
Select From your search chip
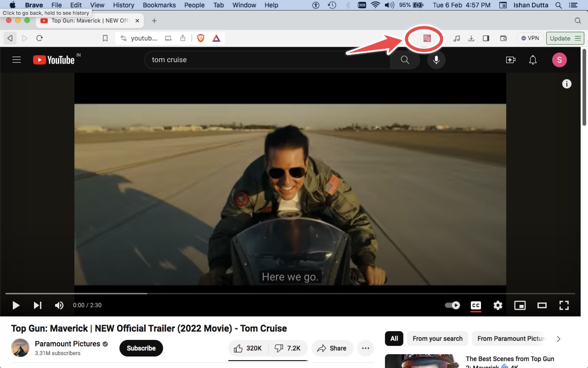coord(437,339)
